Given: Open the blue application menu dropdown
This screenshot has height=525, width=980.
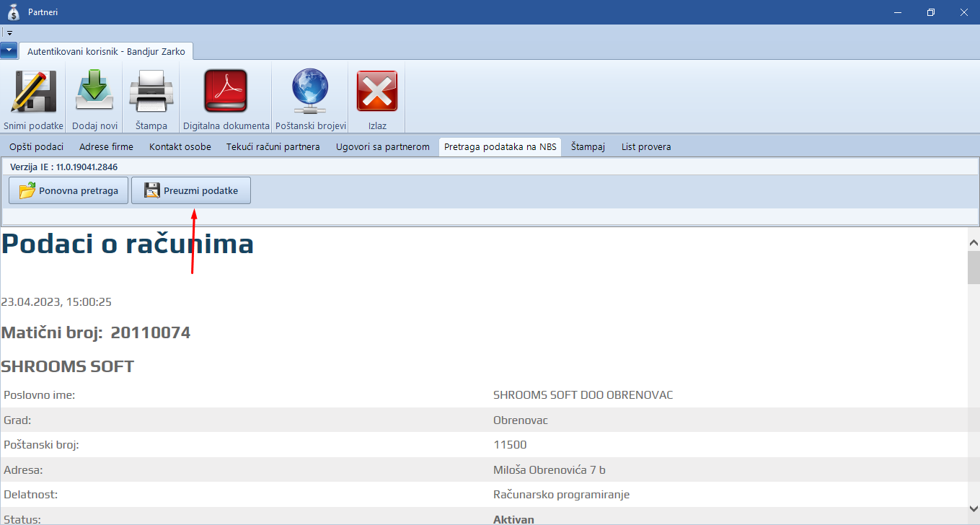Looking at the screenshot, I should point(9,50).
